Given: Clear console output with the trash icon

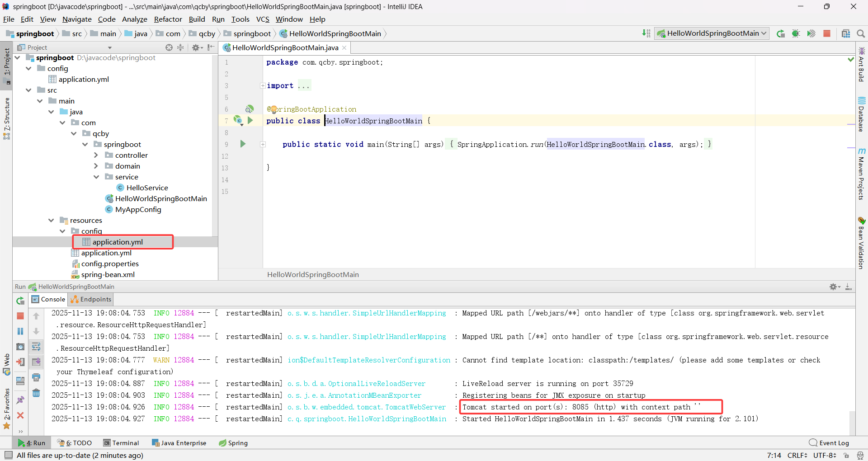Looking at the screenshot, I should coord(36,393).
